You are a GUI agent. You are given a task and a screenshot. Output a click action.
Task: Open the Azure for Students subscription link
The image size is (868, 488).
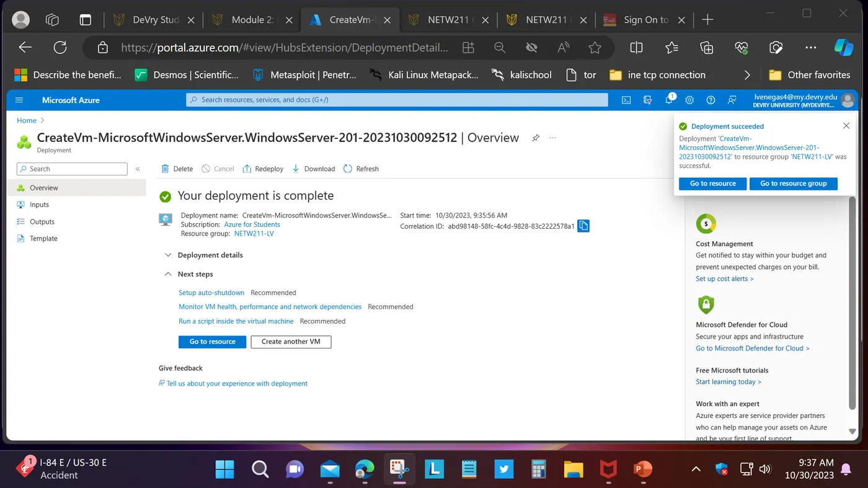(x=252, y=224)
